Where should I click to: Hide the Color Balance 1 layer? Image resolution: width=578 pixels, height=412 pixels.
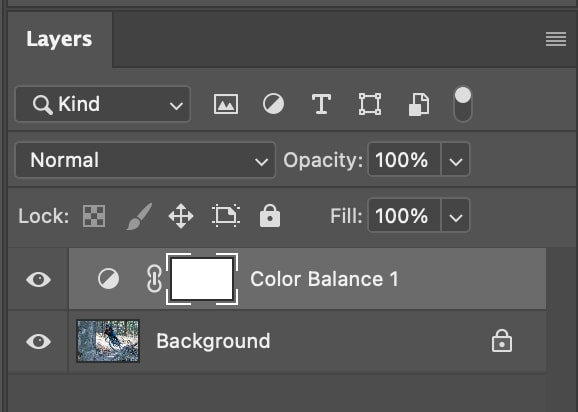(x=38, y=279)
